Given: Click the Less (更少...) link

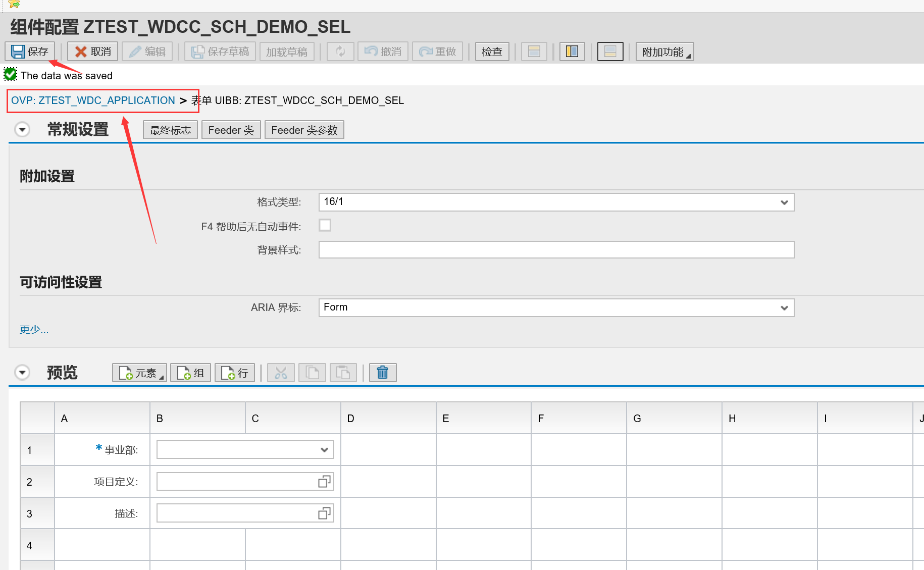Looking at the screenshot, I should [34, 330].
